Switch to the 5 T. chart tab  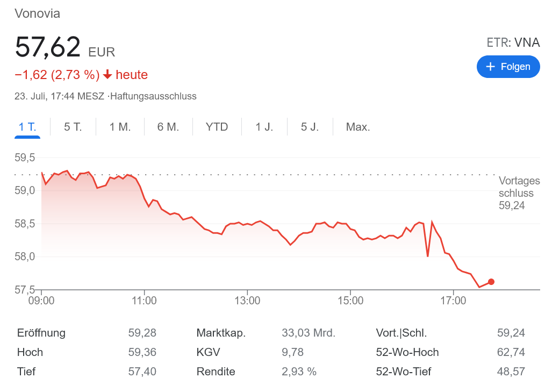coord(73,127)
